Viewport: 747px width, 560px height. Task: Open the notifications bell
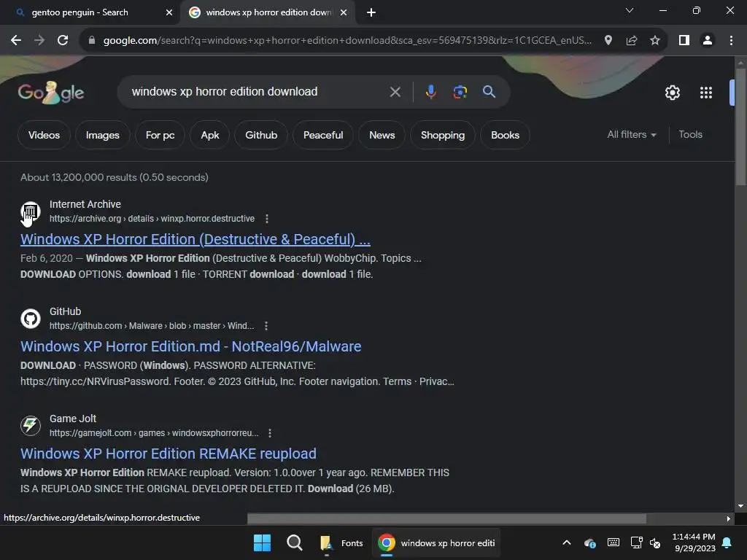727,542
